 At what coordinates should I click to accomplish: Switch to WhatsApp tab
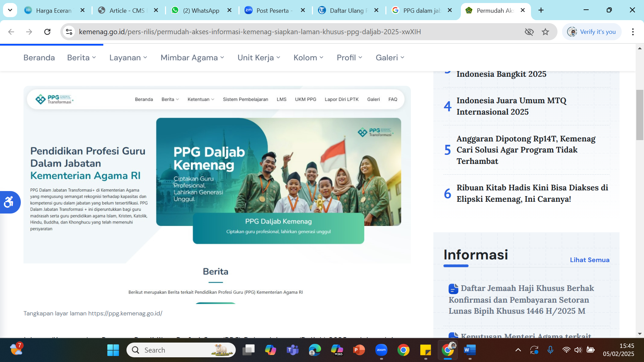(x=201, y=10)
